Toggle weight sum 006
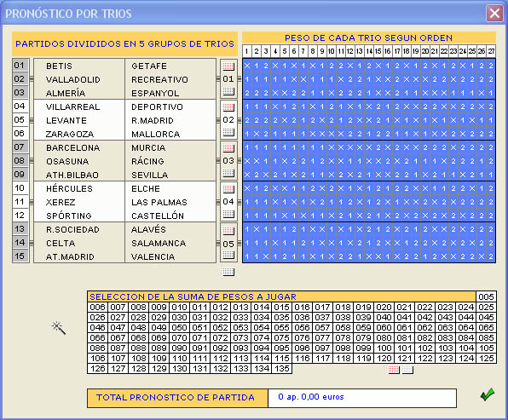Viewport: 508px width, 420px height. (97, 307)
